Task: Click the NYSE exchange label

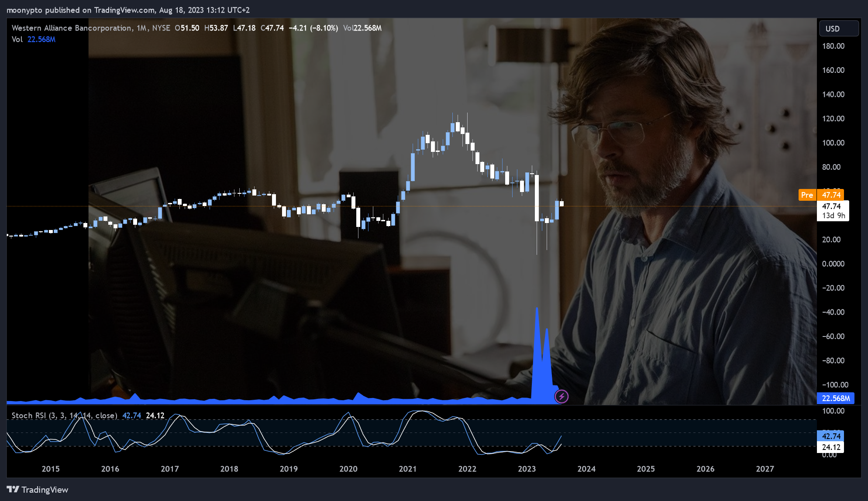Action: tap(161, 28)
